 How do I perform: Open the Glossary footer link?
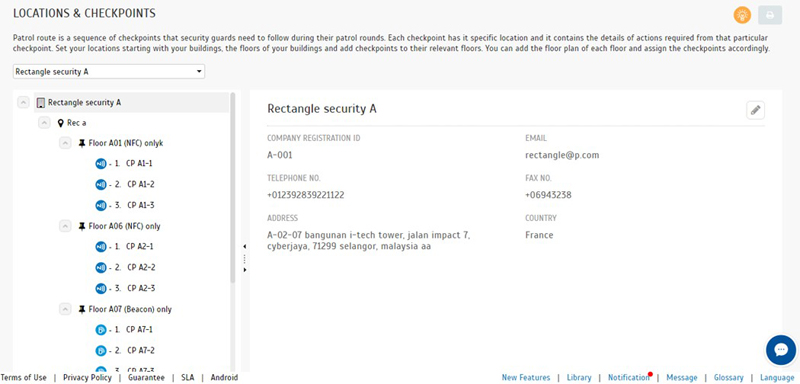(x=729, y=377)
